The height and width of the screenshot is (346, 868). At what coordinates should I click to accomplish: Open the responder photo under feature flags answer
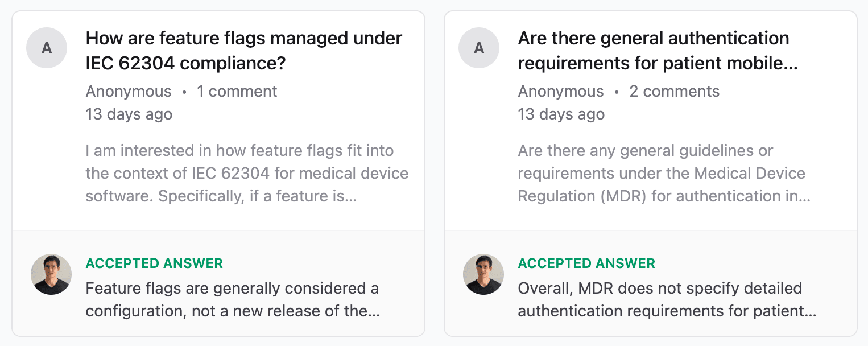pos(51,274)
